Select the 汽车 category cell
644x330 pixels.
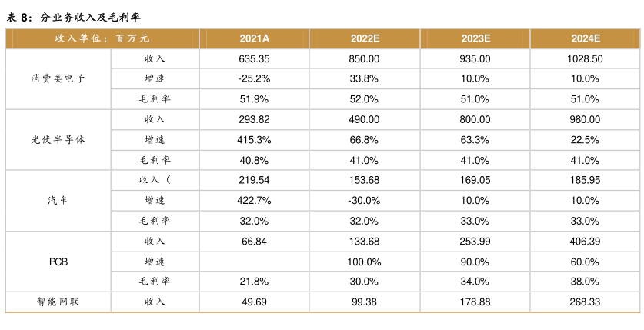(x=58, y=200)
